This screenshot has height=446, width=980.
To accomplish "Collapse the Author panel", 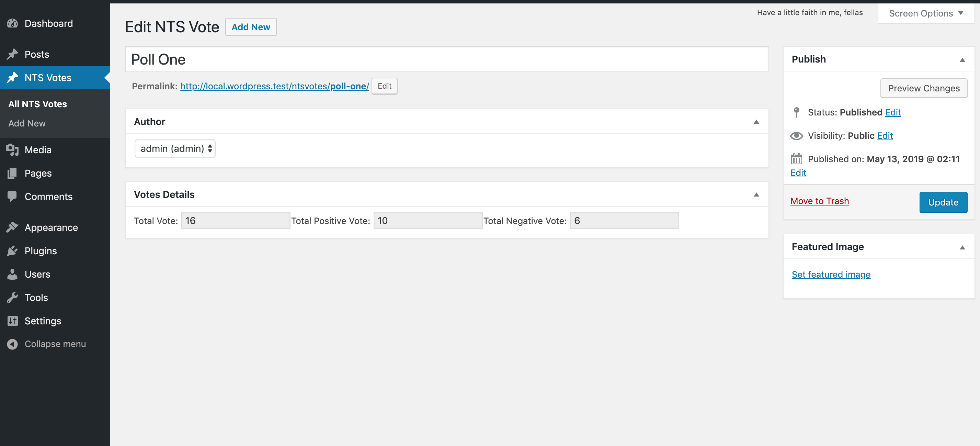I will [756, 122].
